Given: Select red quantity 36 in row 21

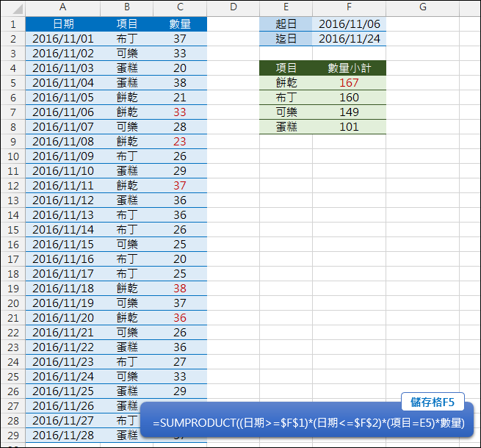Looking at the screenshot, I should pyautogui.click(x=180, y=318).
